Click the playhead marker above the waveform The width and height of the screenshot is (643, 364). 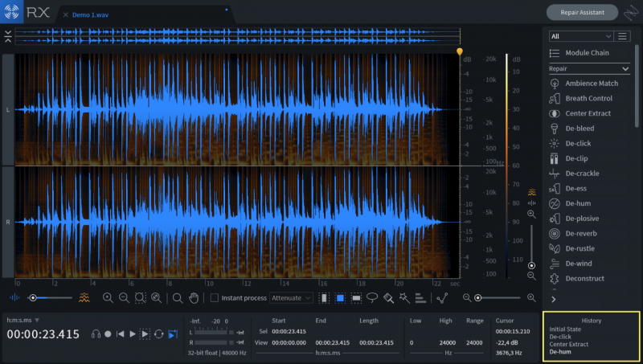pyautogui.click(x=459, y=51)
